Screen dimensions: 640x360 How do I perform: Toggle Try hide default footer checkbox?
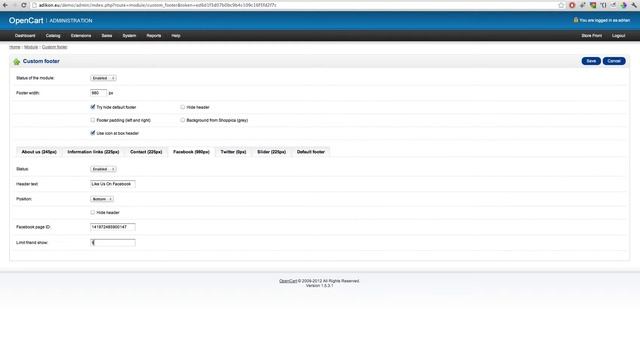(x=93, y=107)
